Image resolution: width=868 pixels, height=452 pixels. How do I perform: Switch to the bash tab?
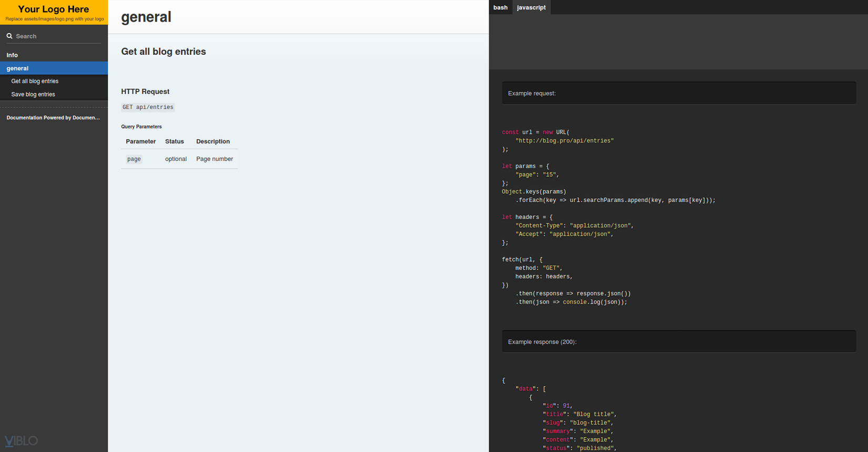click(500, 7)
